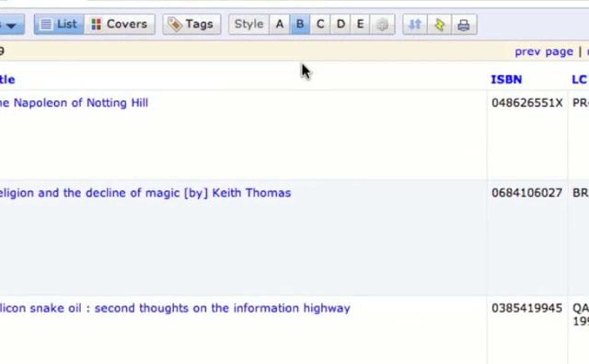Open the Tags view
Viewport: 589px width, 364px height.
click(x=191, y=24)
